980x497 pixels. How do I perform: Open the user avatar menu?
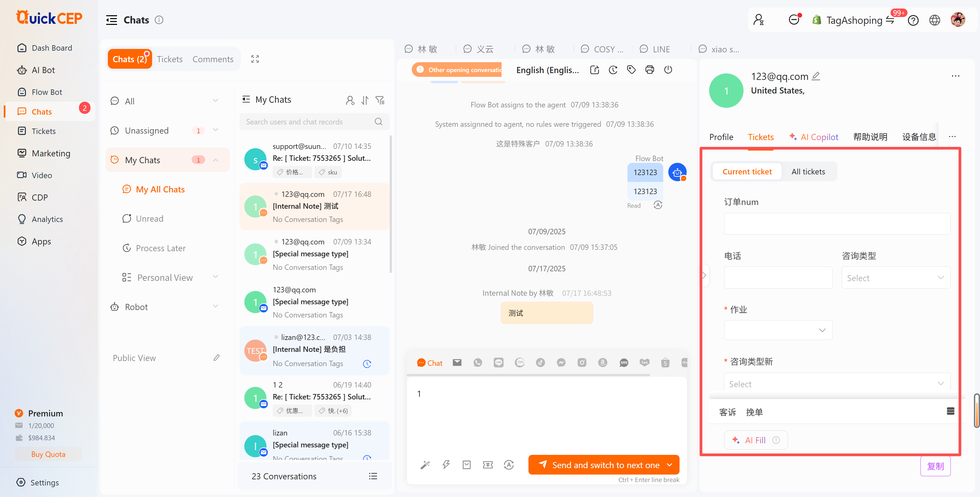(x=958, y=20)
